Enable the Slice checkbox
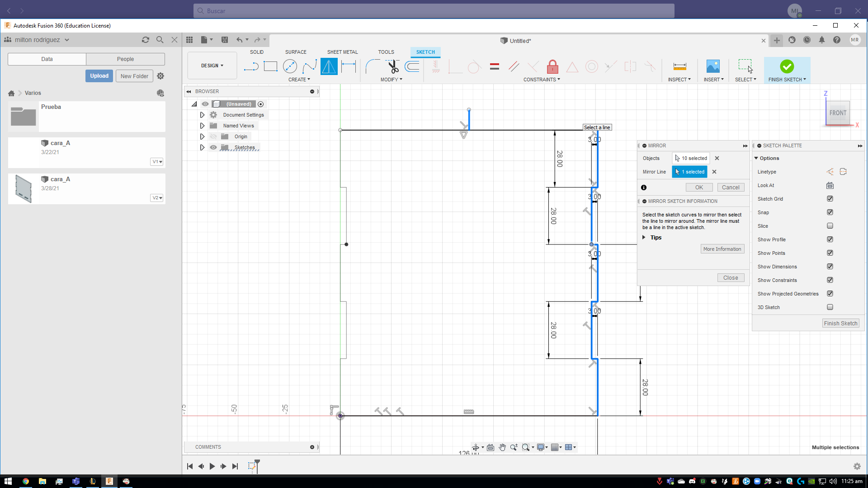Image resolution: width=868 pixels, height=488 pixels. (x=830, y=226)
